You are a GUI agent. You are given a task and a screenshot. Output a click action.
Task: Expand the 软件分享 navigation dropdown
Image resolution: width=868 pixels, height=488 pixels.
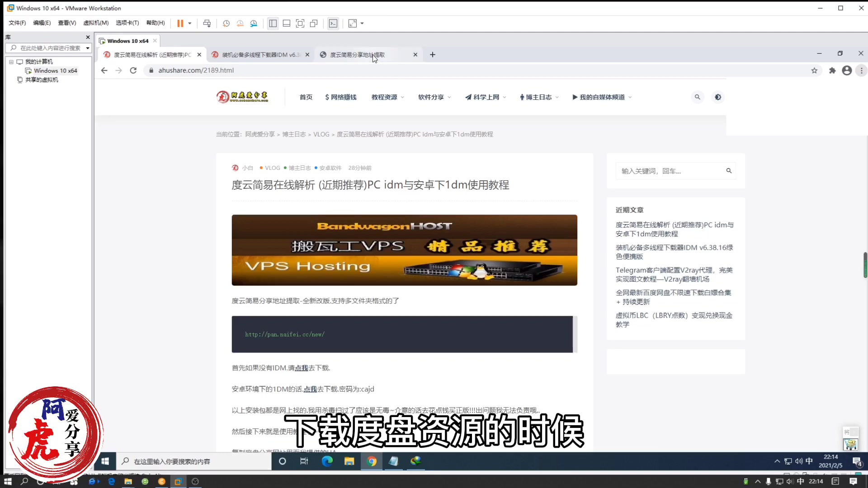click(x=434, y=97)
